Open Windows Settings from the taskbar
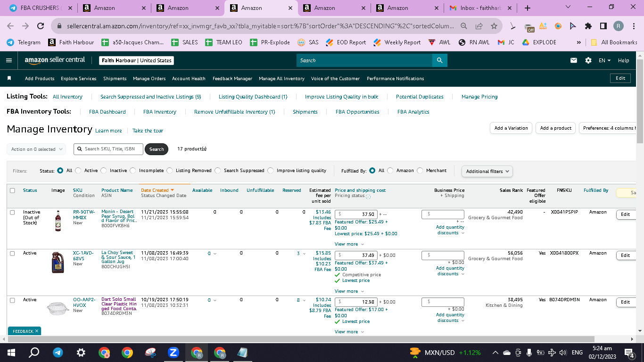644x362 pixels. coord(81,353)
